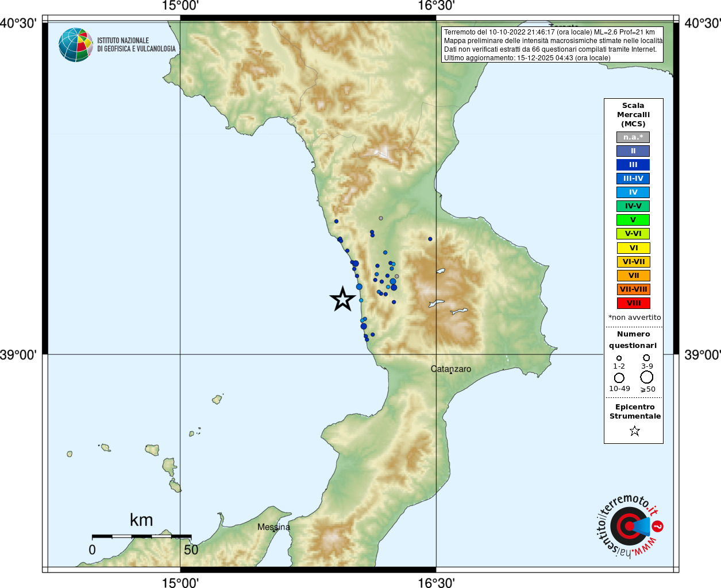This screenshot has height=588, width=721.
Task: Click the top axis 16°30' label
Action: [x=436, y=6]
